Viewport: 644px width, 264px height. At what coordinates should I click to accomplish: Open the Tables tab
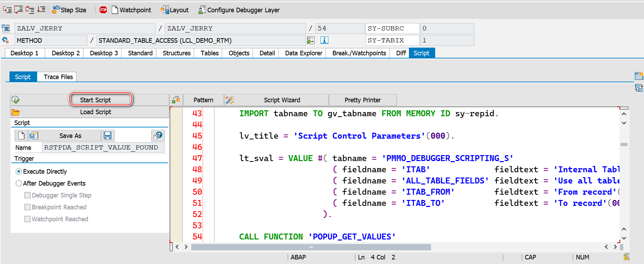point(210,53)
